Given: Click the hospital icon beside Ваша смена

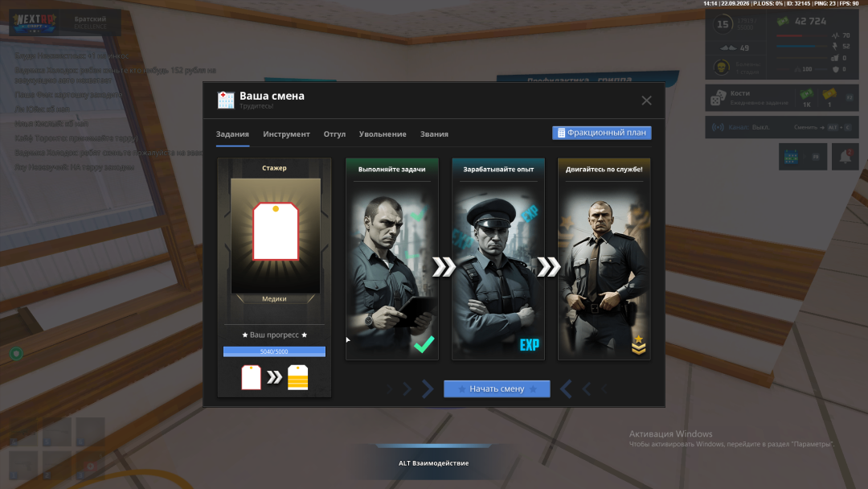Looking at the screenshot, I should 226,101.
